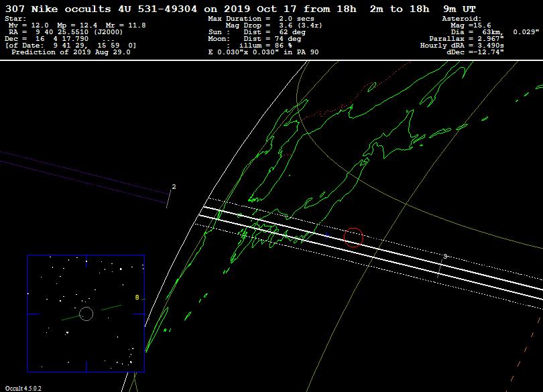Select the 'Mp = 12.4' magnitude value
This screenshot has height=392, width=543.
[77, 25]
